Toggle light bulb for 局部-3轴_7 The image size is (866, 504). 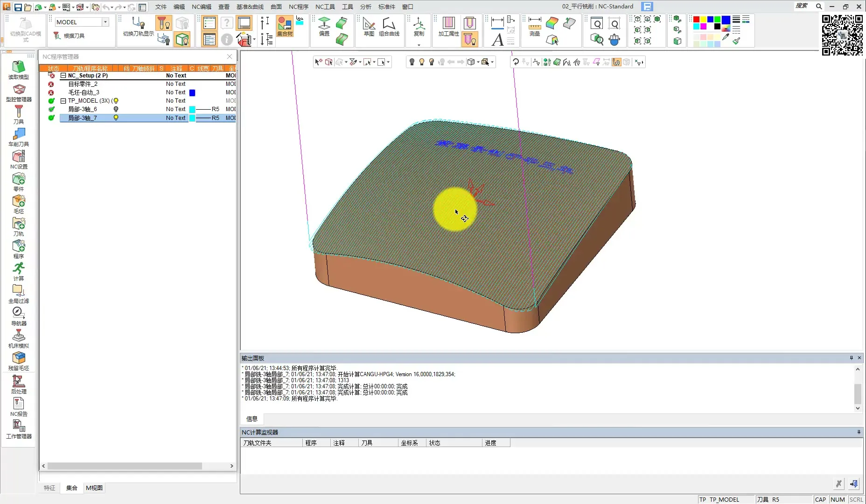[116, 118]
